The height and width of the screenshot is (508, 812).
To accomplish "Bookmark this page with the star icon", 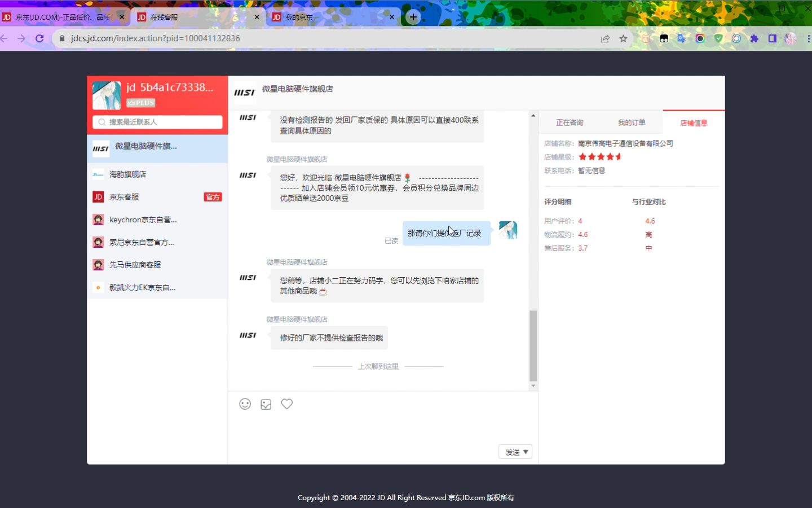I will (x=623, y=38).
